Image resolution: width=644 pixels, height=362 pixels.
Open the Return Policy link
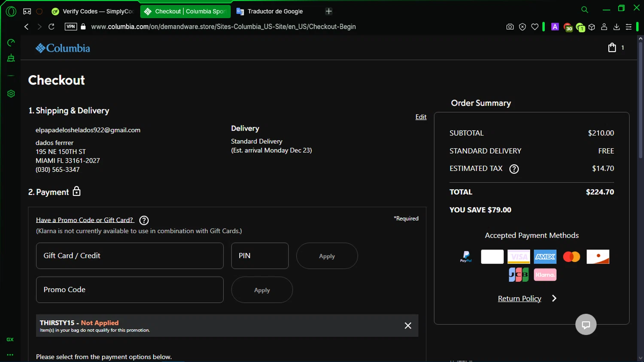coord(519,298)
